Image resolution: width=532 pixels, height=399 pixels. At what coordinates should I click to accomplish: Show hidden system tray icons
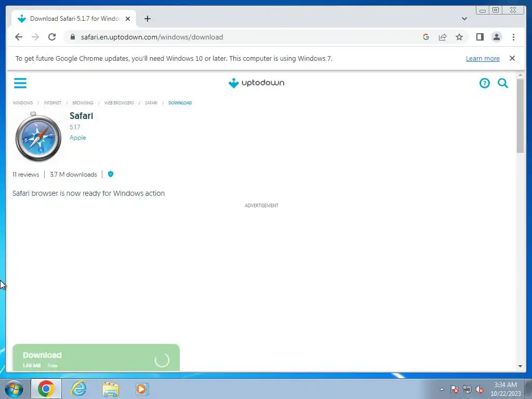tap(442, 389)
